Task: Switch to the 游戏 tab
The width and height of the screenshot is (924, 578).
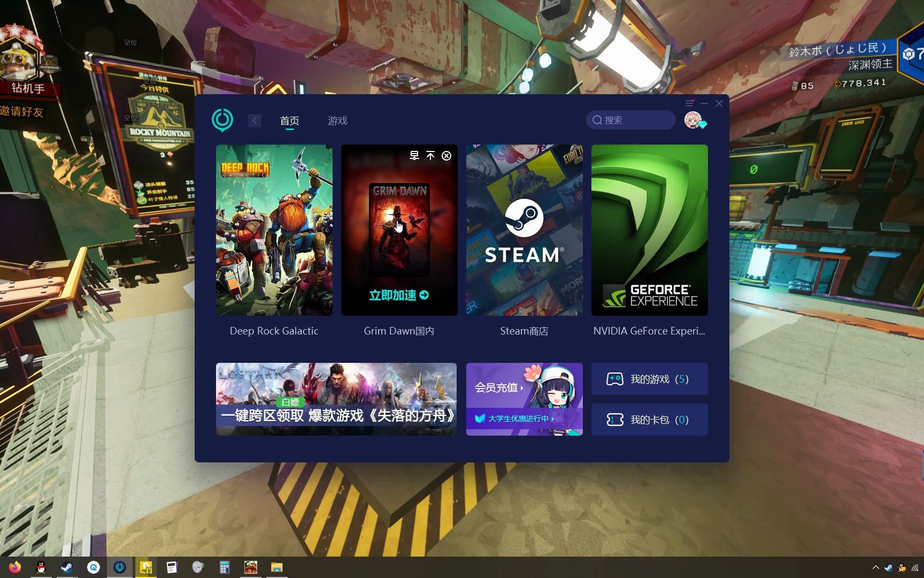Action: point(337,121)
